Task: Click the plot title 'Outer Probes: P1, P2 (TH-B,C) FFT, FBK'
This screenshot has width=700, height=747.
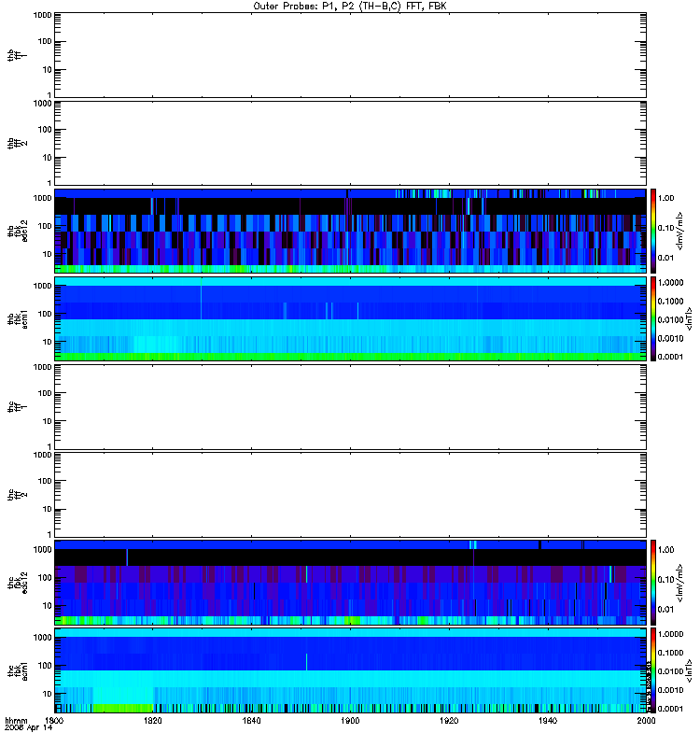Action: (x=350, y=7)
